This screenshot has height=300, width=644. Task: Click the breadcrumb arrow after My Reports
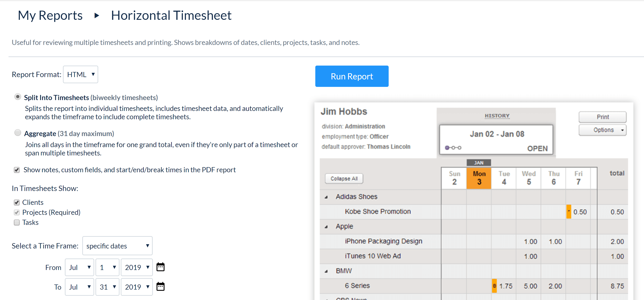pyautogui.click(x=97, y=16)
